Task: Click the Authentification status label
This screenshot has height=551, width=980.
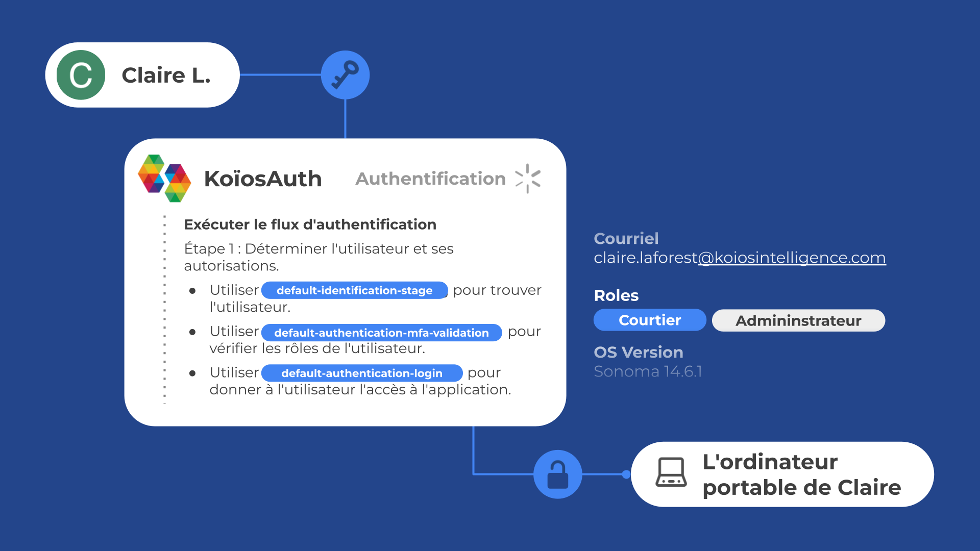Action: [x=430, y=179]
